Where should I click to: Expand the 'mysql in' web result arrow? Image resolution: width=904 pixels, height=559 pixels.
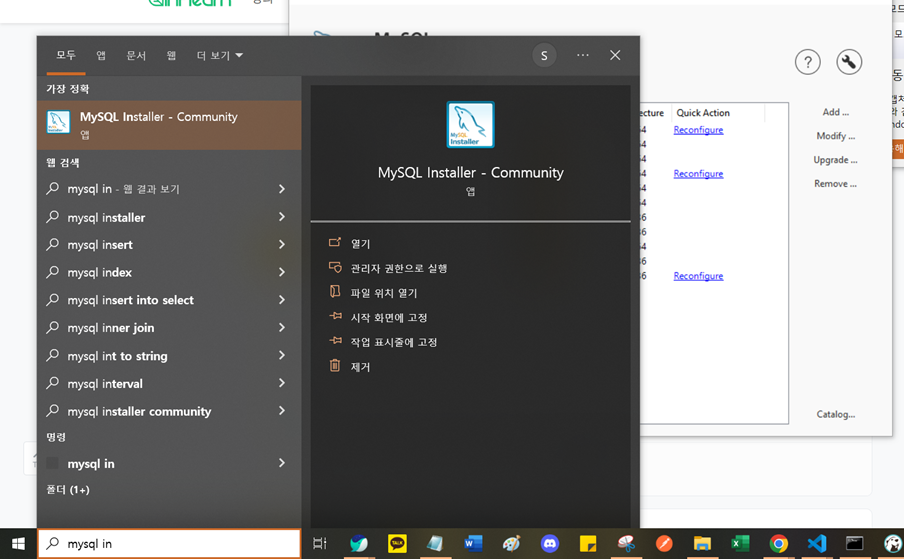(x=282, y=189)
